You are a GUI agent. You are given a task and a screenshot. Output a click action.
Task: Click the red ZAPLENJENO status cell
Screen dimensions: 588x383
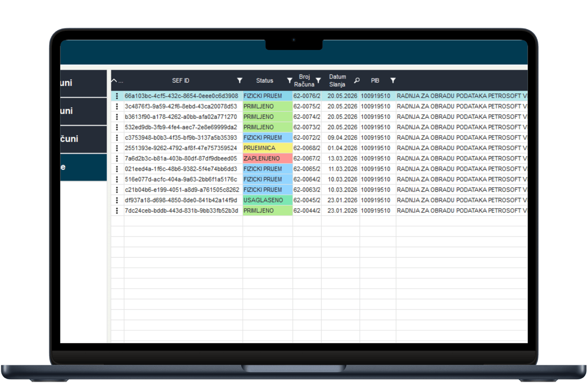pyautogui.click(x=268, y=159)
